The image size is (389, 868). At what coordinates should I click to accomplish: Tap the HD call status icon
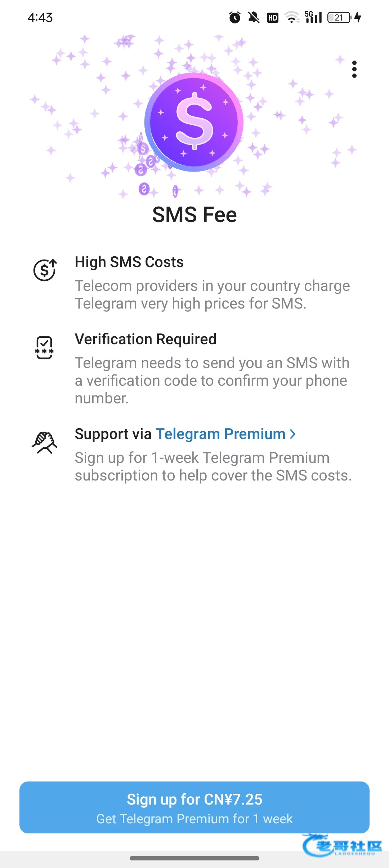click(x=273, y=17)
